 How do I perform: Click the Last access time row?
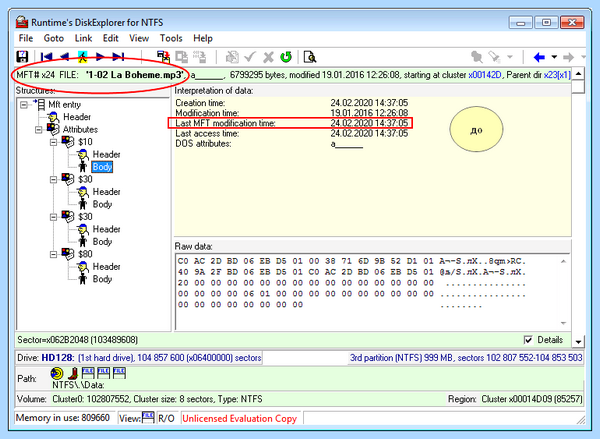click(292, 134)
